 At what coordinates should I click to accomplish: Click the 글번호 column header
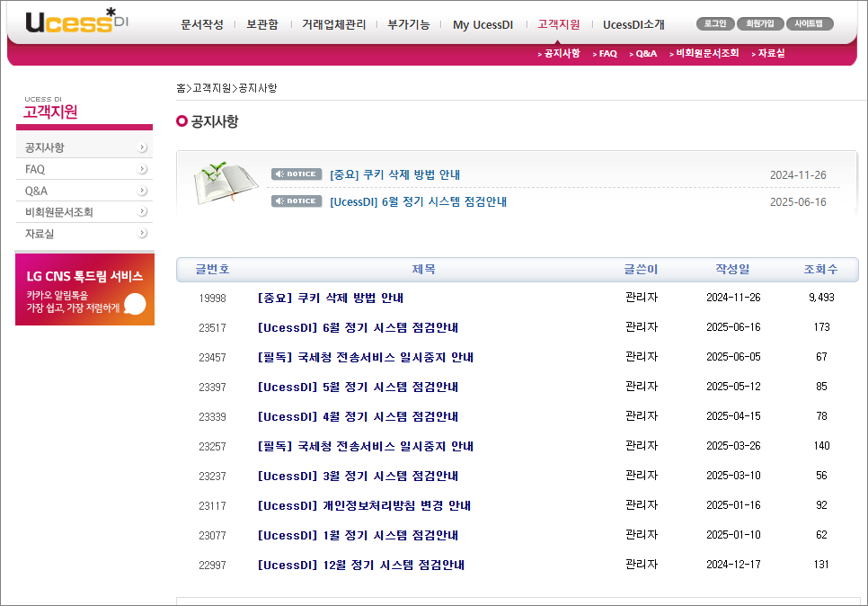[x=212, y=269]
